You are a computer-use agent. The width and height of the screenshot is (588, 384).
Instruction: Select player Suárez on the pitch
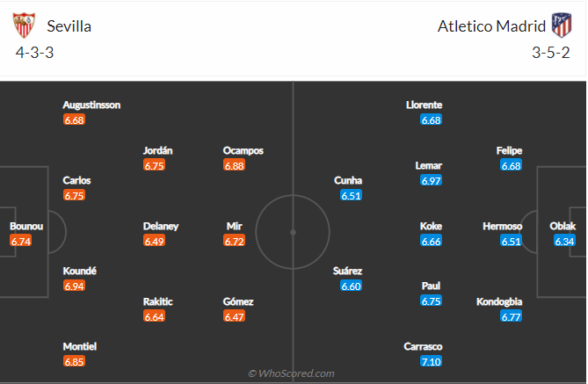(348, 271)
